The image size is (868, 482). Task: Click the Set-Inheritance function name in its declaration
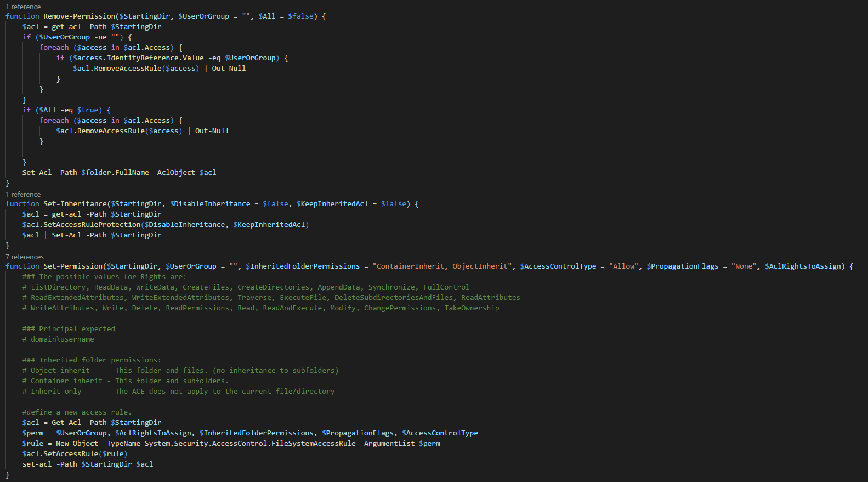coord(73,204)
